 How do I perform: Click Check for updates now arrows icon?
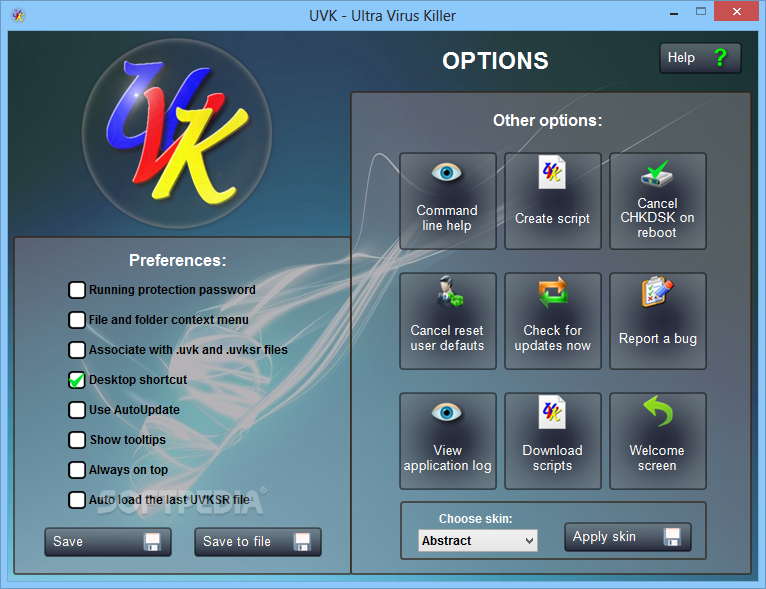tap(553, 293)
